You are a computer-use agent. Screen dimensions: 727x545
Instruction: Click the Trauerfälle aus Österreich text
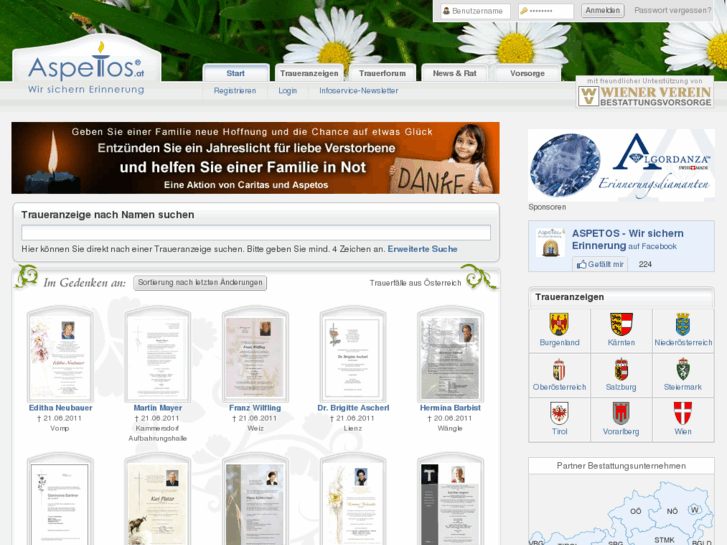(x=415, y=283)
